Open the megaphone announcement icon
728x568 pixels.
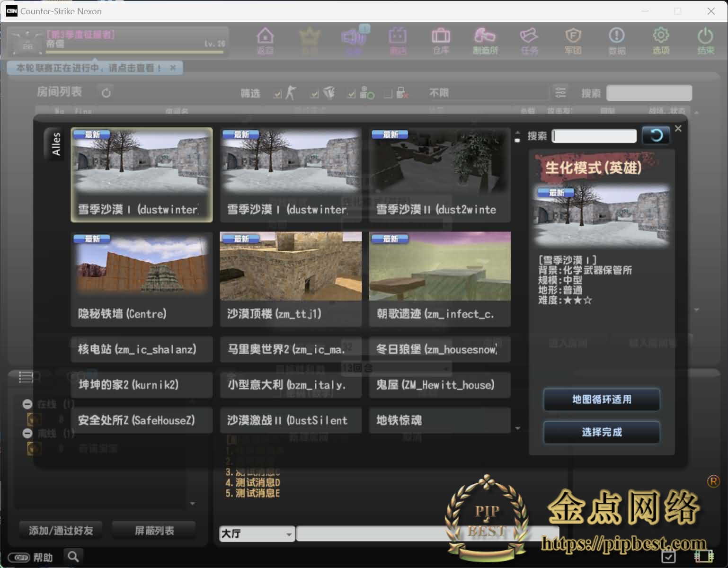(x=353, y=41)
